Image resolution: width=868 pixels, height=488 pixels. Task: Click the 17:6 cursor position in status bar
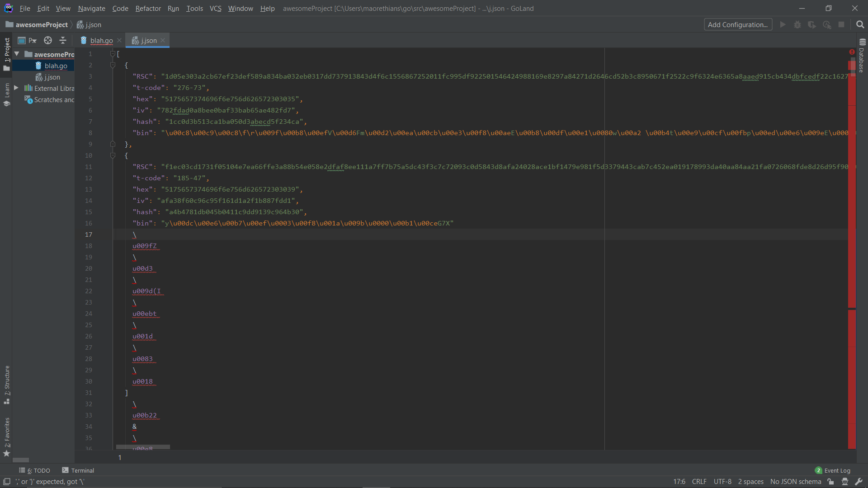tap(679, 482)
